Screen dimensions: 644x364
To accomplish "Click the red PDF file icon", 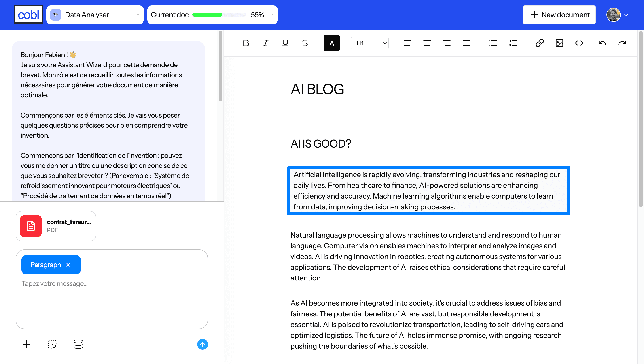I will tap(31, 226).
